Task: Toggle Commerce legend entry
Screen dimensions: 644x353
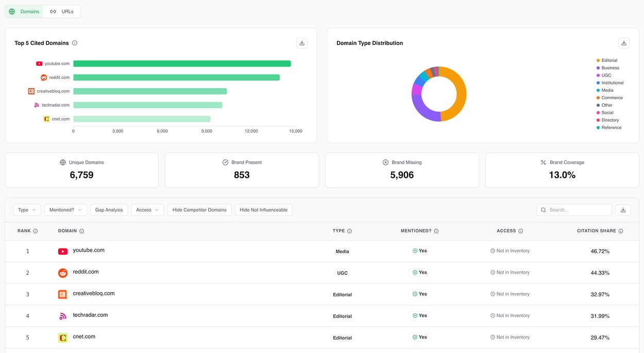Action: coord(609,98)
